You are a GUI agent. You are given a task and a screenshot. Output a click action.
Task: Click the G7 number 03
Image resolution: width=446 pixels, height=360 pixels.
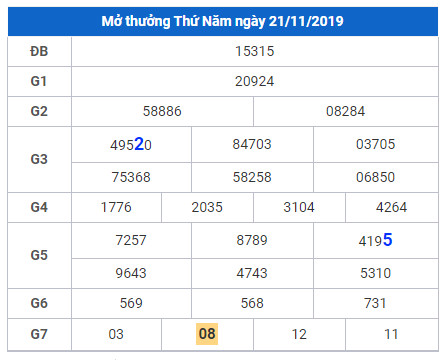coord(116,334)
